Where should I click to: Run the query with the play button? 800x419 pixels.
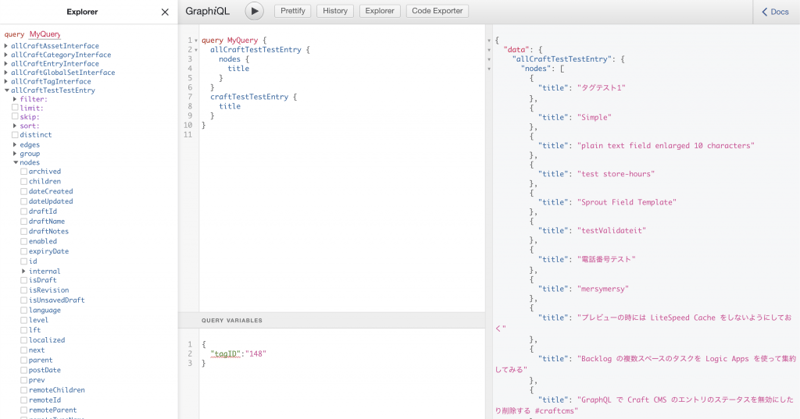[255, 12]
